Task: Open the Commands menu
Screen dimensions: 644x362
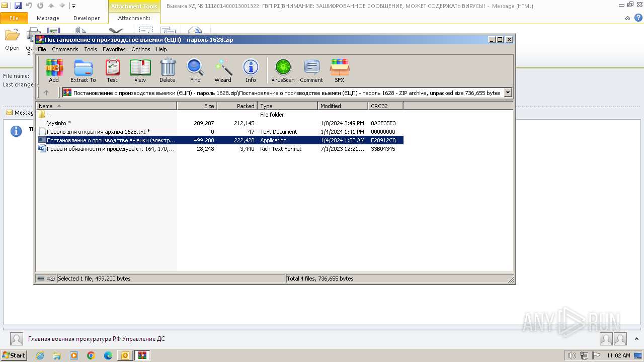Action: pos(65,49)
